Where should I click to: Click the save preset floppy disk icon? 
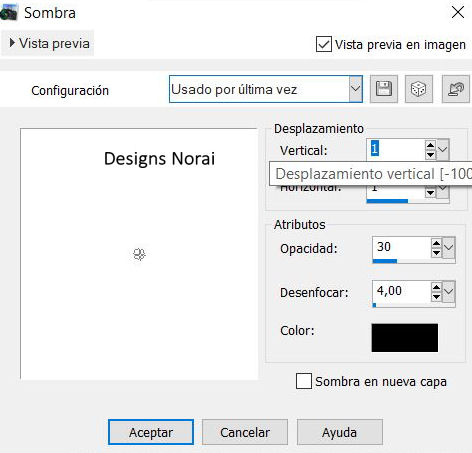pos(384,89)
